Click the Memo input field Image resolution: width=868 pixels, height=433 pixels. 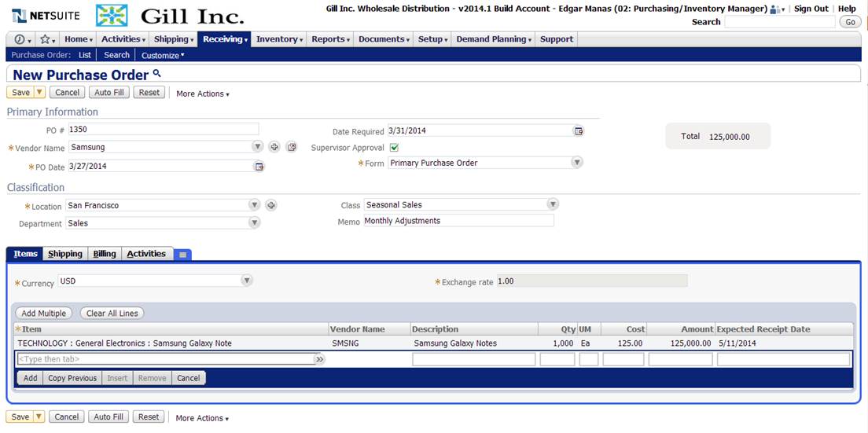point(459,221)
